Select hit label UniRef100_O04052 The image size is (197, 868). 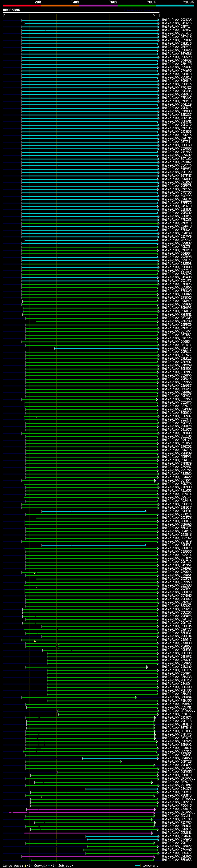tap(176, 60)
